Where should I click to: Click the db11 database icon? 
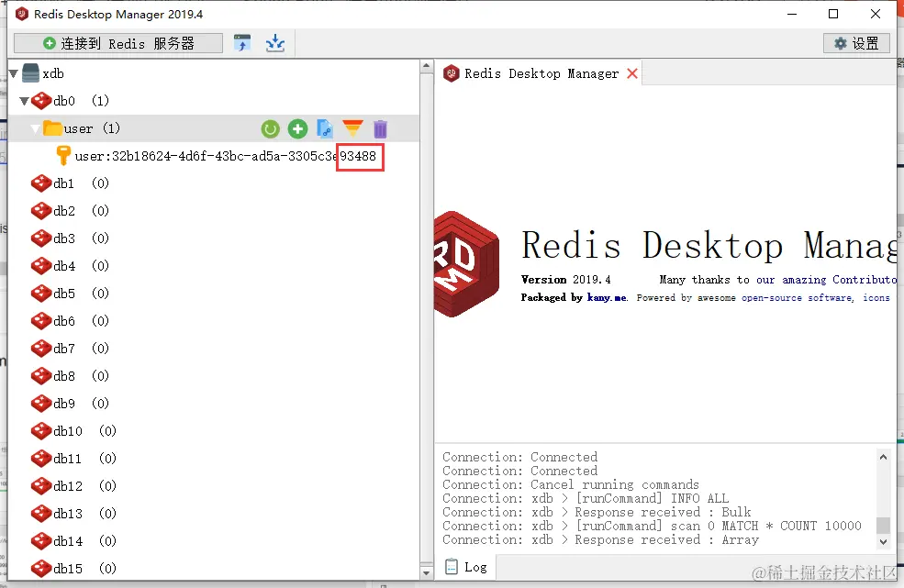[x=41, y=459]
